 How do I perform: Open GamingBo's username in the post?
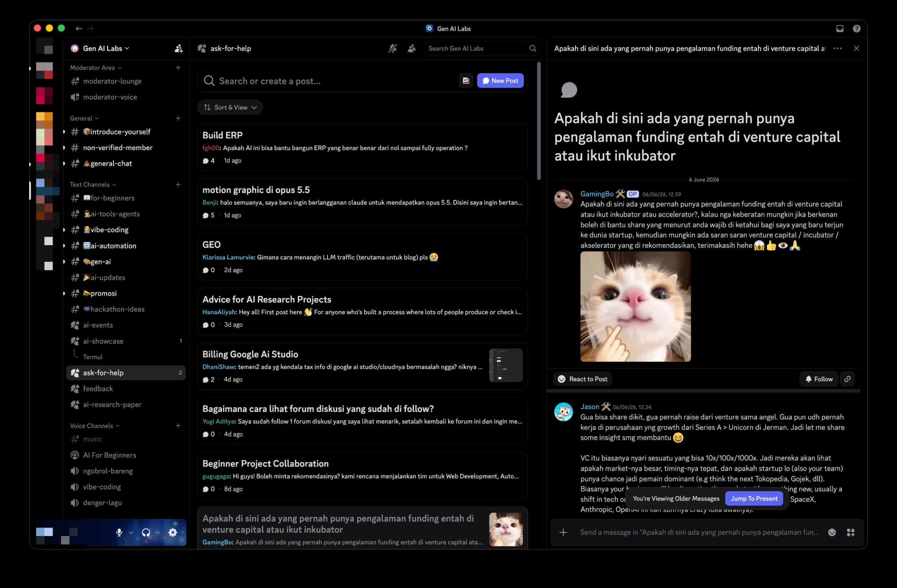click(597, 194)
